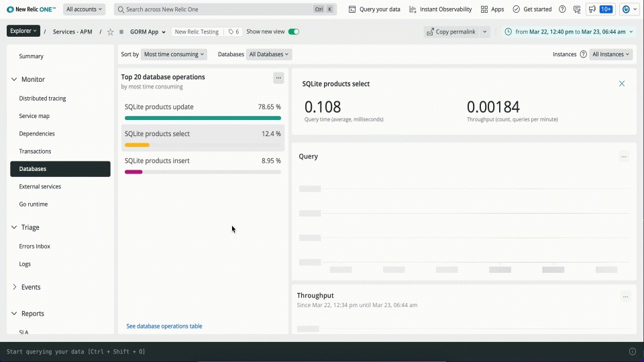
Task: Open the Sort by Most time consuming dropdown
Action: [x=174, y=54]
